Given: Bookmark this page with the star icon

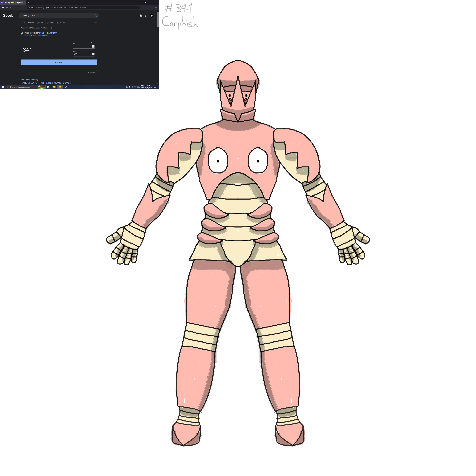Looking at the screenshot, I should pos(138,7).
